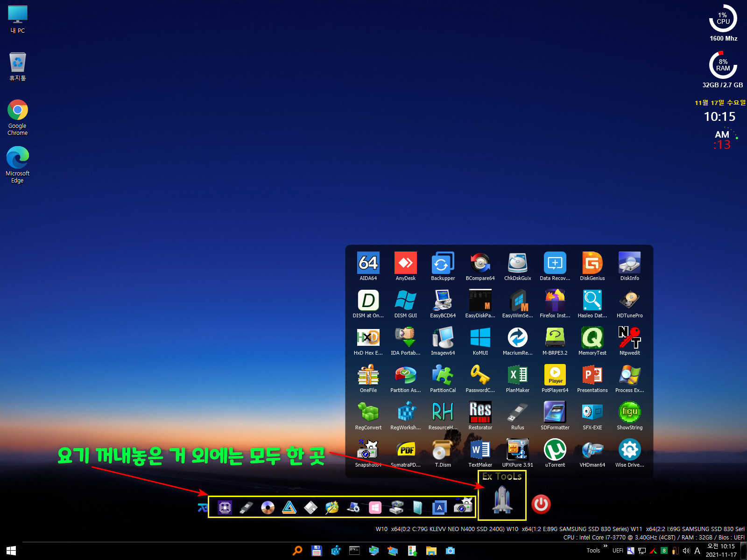Launch SFX-EXE
The height and width of the screenshot is (560, 747).
592,413
